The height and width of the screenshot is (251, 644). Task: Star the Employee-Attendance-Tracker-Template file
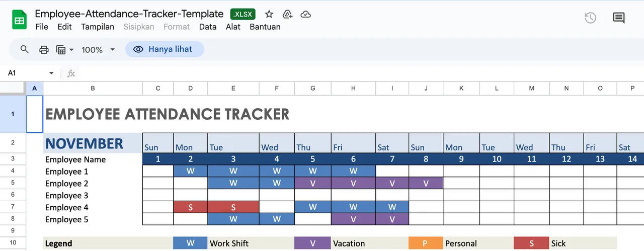pos(269,14)
